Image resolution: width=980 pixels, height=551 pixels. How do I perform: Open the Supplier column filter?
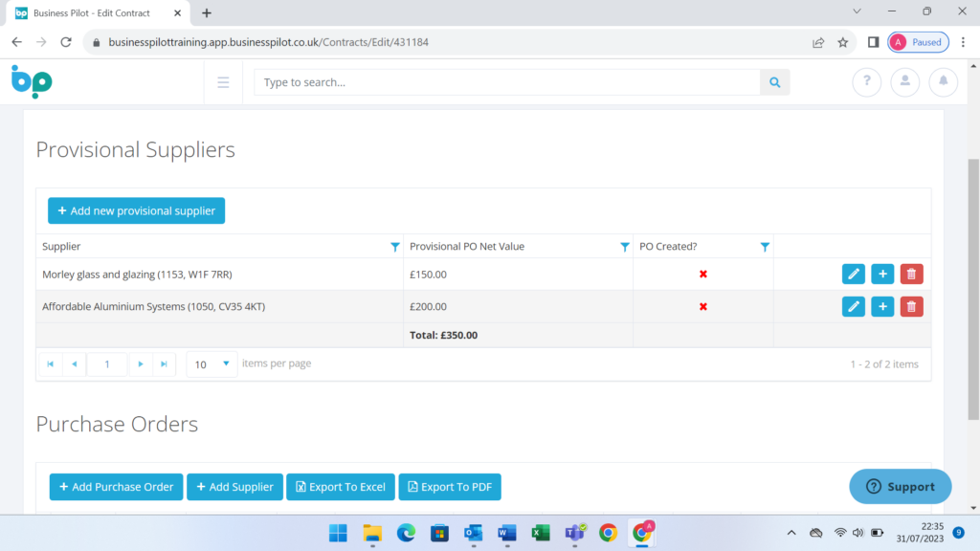(x=395, y=247)
